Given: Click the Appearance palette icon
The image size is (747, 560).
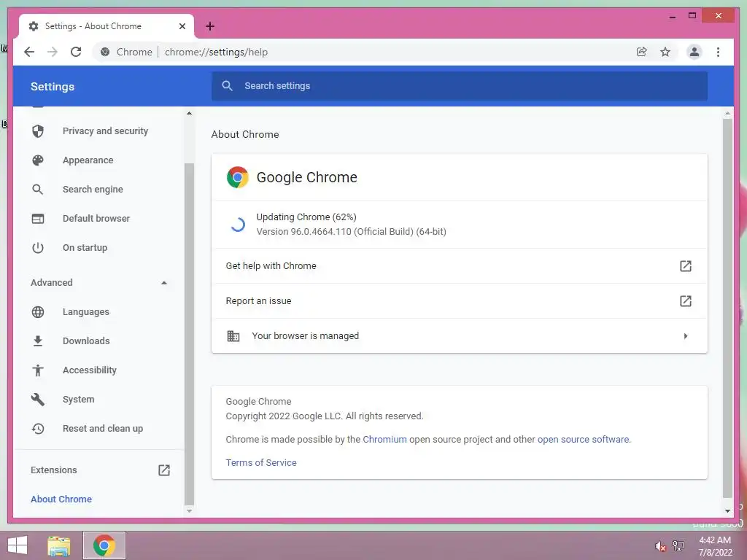Looking at the screenshot, I should click(38, 160).
